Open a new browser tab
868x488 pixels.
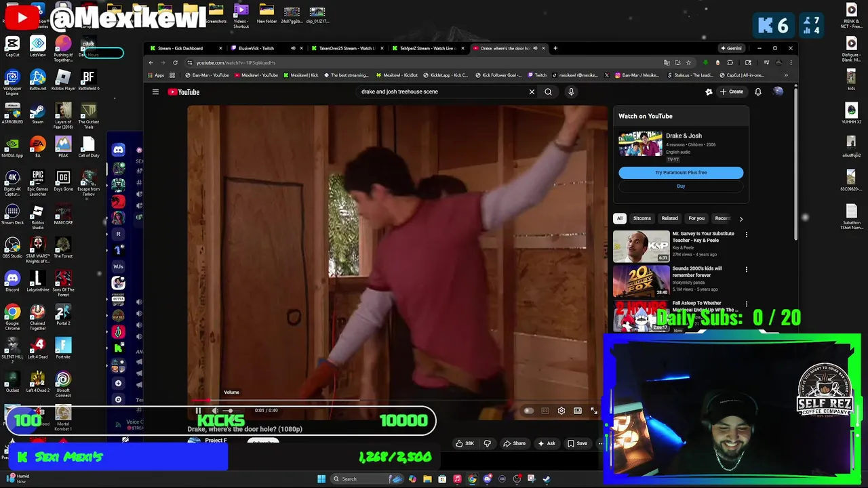555,48
